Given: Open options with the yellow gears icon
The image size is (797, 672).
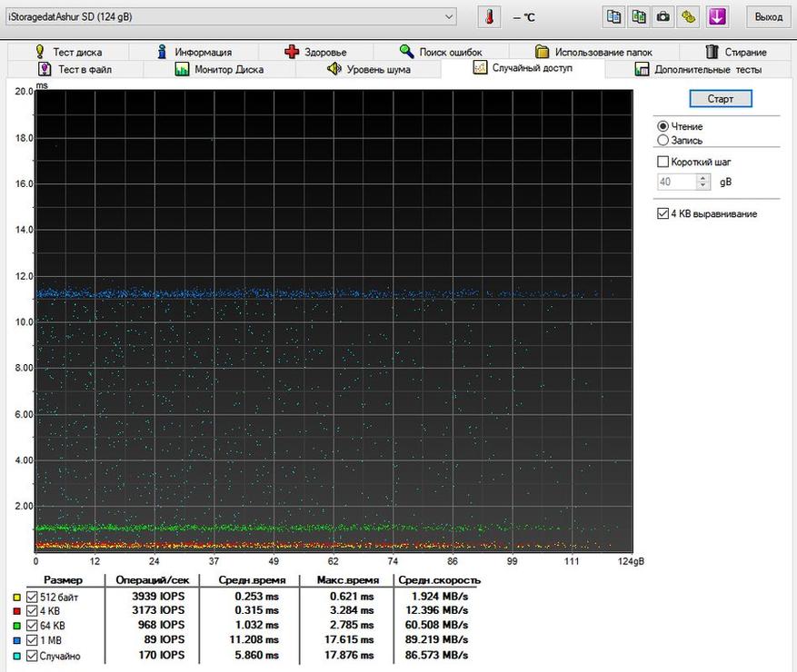Looking at the screenshot, I should click(x=690, y=17).
